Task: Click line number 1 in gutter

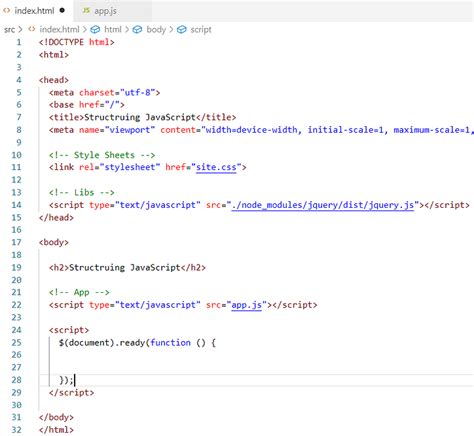Action: 19,42
